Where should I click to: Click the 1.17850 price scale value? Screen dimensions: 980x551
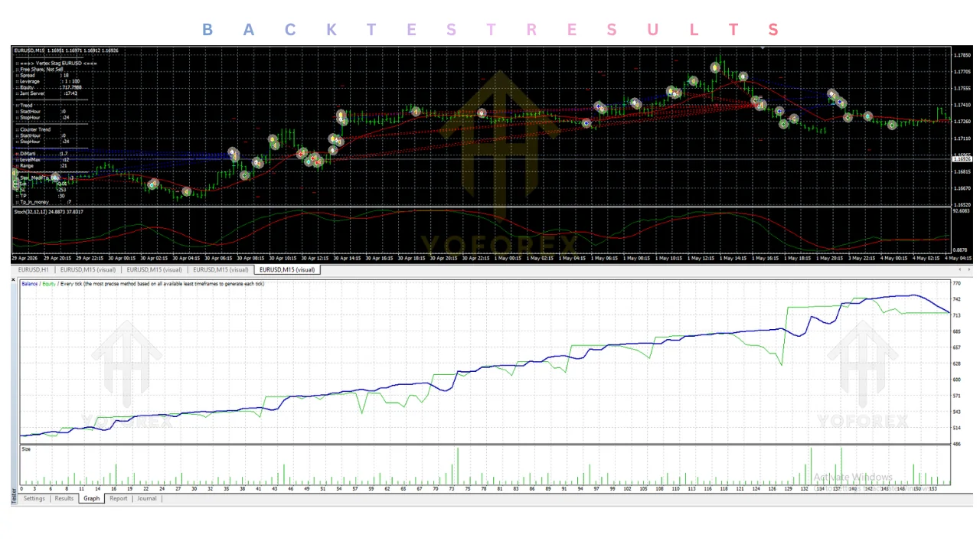[962, 55]
